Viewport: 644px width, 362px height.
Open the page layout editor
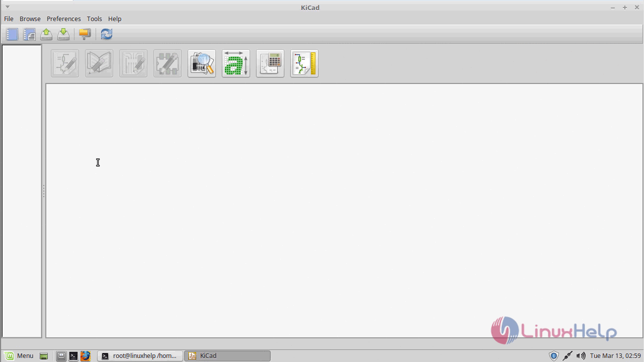point(304,63)
